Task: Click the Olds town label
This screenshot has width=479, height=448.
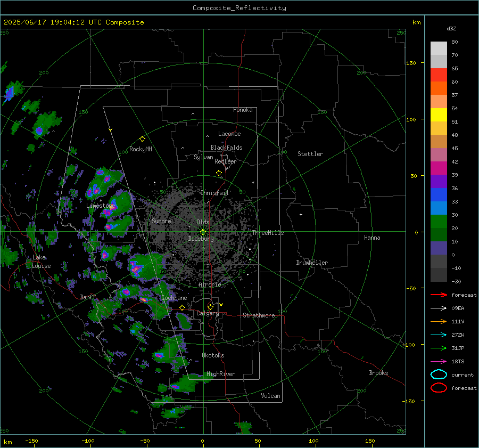Action: [x=203, y=222]
